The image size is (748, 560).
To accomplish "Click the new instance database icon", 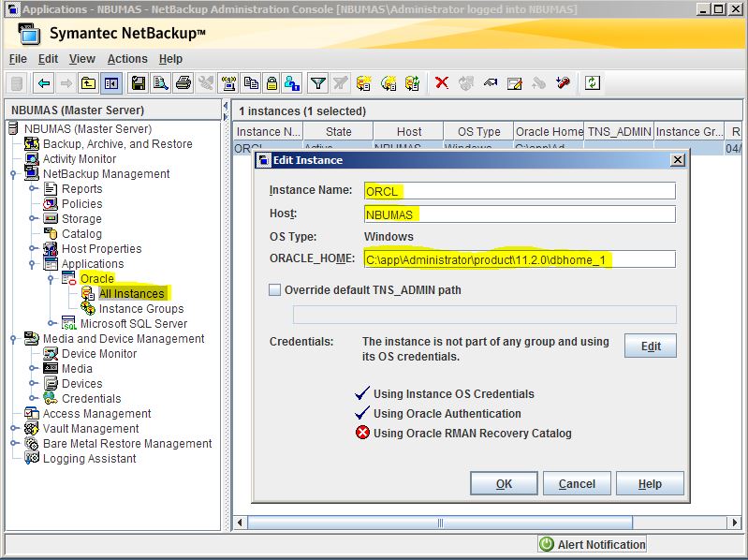I will point(363,83).
